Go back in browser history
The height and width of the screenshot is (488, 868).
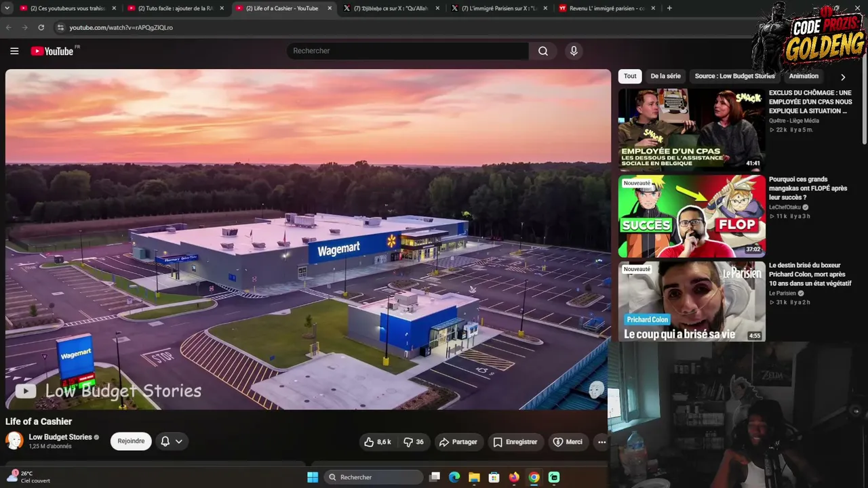click(x=9, y=27)
